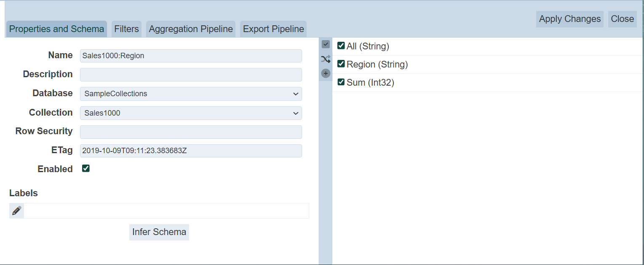This screenshot has height=265, width=644.
Task: Open the Aggregation Pipeline tab
Action: (x=191, y=29)
